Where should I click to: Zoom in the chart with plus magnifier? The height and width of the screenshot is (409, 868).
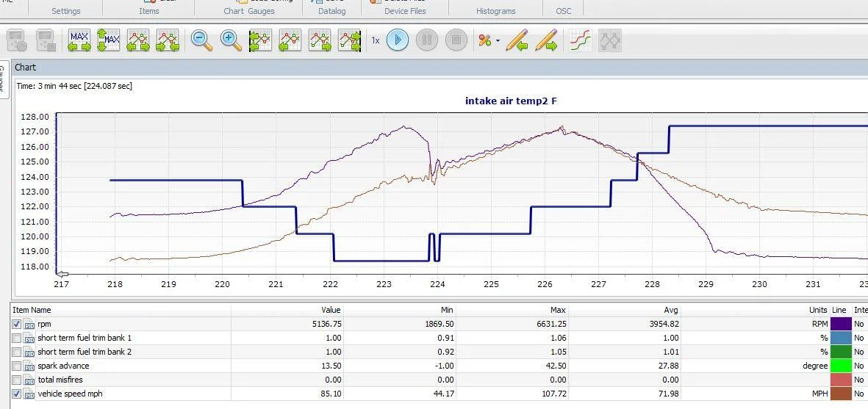231,40
